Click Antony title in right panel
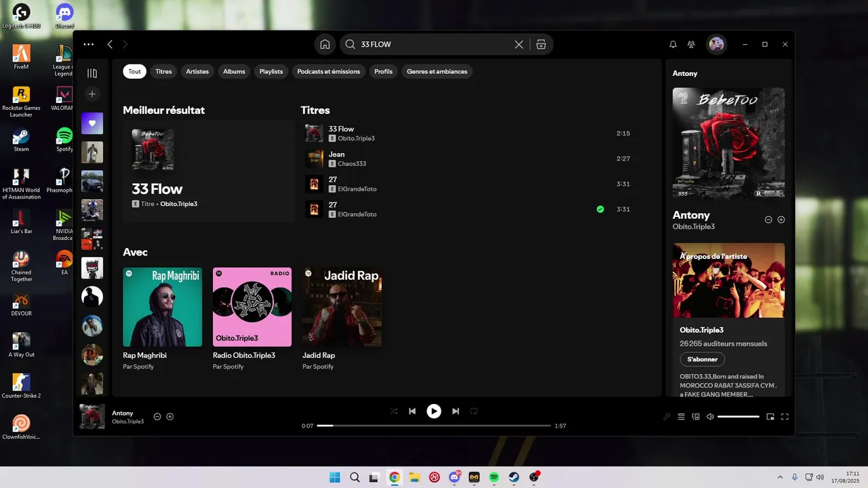868x488 pixels. (x=691, y=216)
